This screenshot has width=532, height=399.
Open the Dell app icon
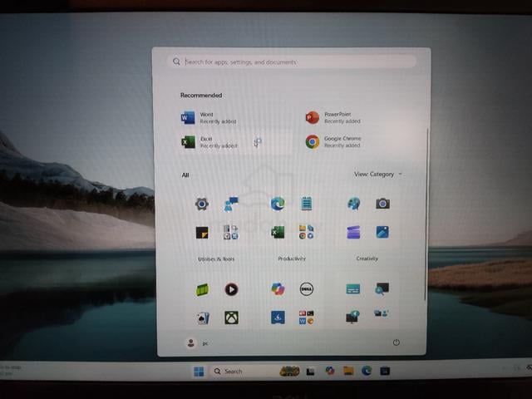tap(307, 289)
